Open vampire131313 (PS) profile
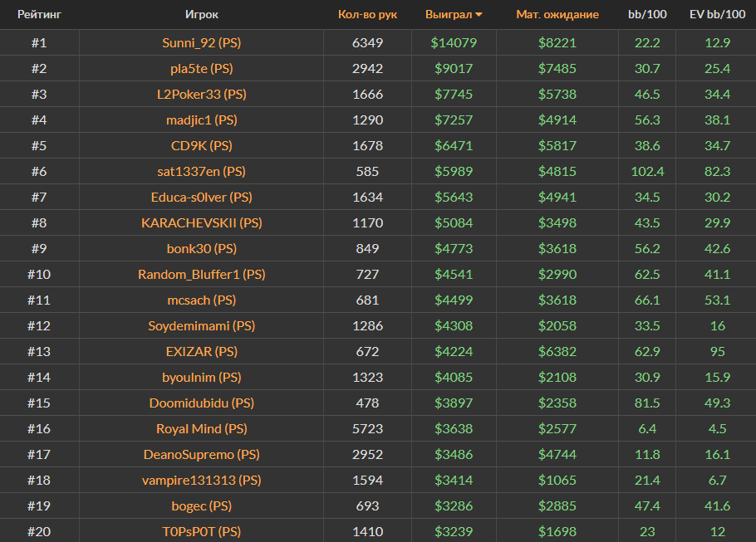The image size is (756, 542). (x=202, y=480)
